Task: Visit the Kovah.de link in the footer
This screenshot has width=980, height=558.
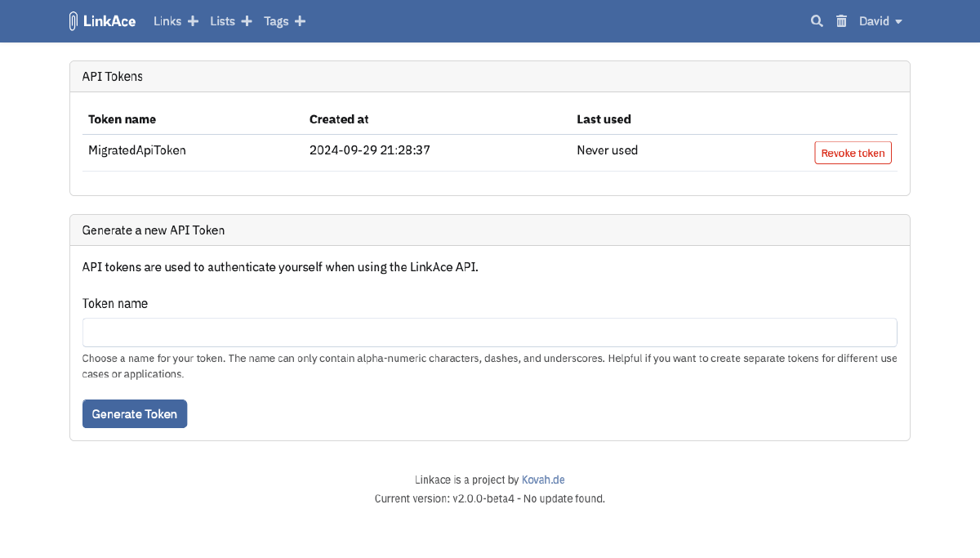Action: coord(543,480)
